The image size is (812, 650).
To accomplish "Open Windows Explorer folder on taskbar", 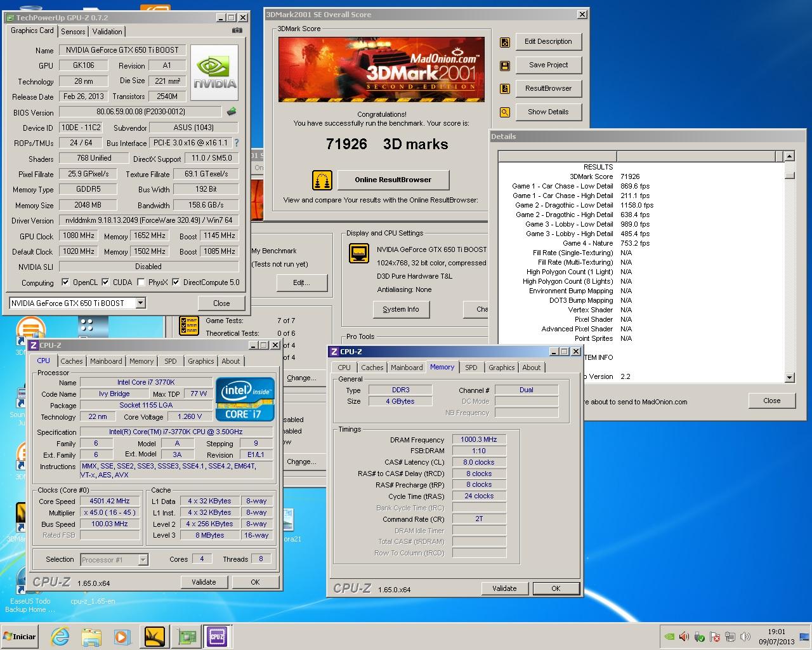I will tap(91, 636).
